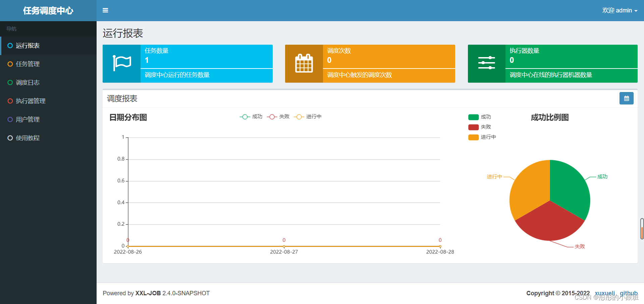Click the github footer link

coord(629,293)
